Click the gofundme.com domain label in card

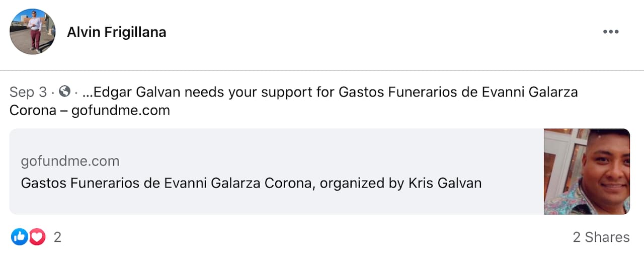click(70, 161)
